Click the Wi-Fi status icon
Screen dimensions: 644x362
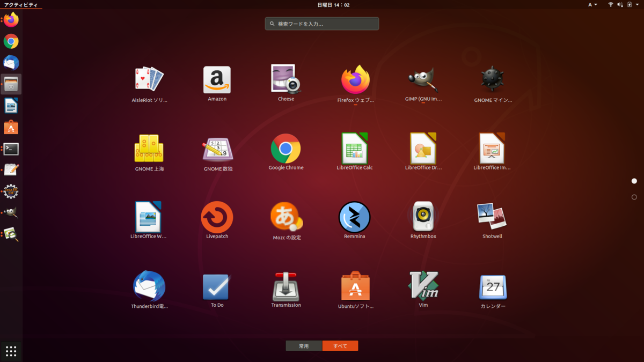pyautogui.click(x=611, y=5)
